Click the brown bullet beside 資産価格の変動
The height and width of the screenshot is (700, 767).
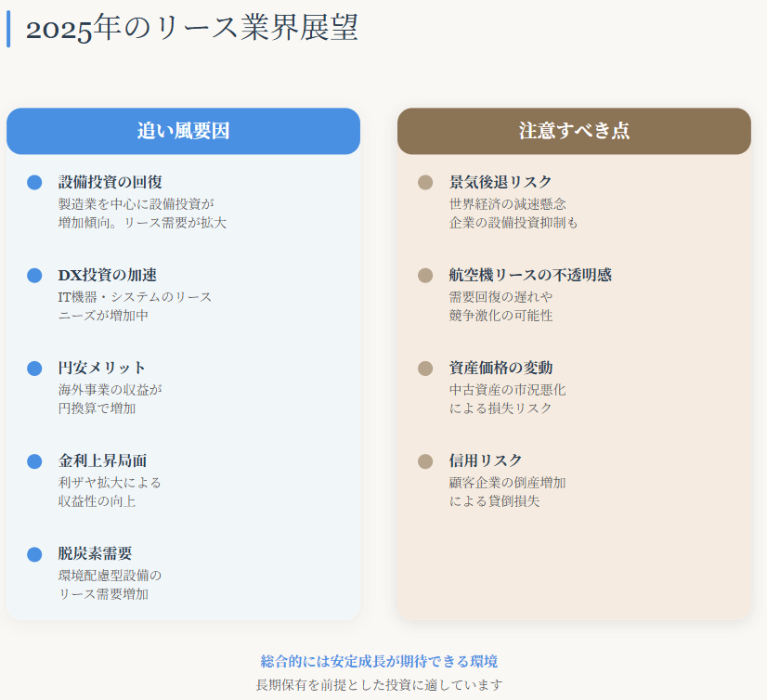tap(425, 369)
